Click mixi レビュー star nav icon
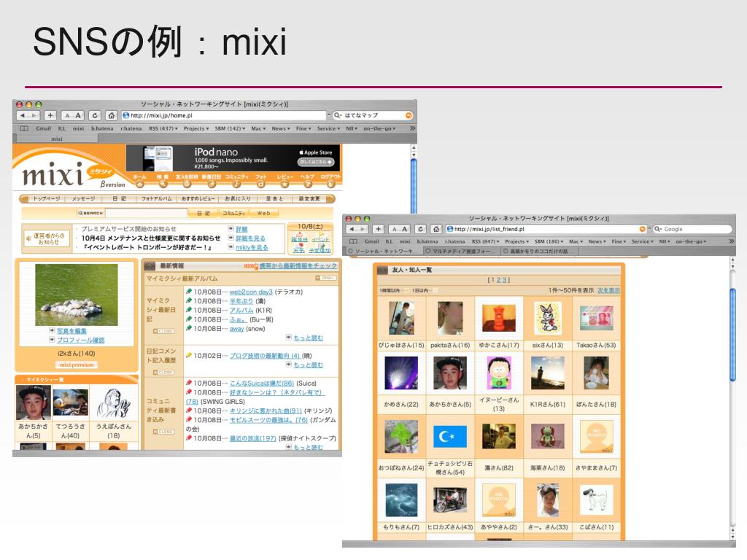Image resolution: width=747 pixels, height=560 pixels. pyautogui.click(x=285, y=184)
